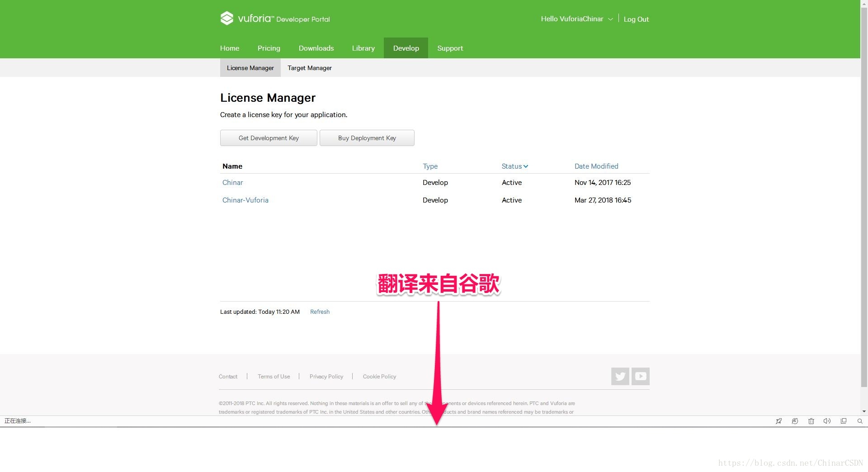Click the 'License Manager' page heading
This screenshot has width=868, height=472.
pyautogui.click(x=268, y=98)
